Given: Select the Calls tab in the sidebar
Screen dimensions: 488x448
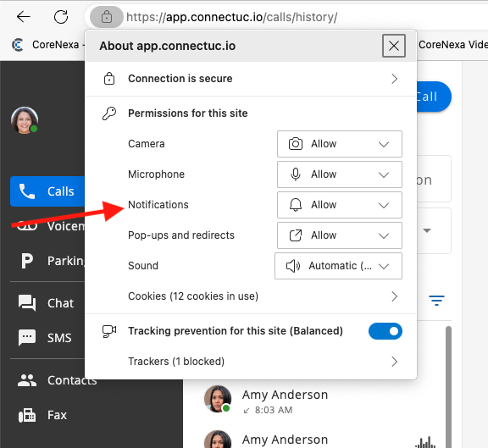Looking at the screenshot, I should tap(47, 191).
